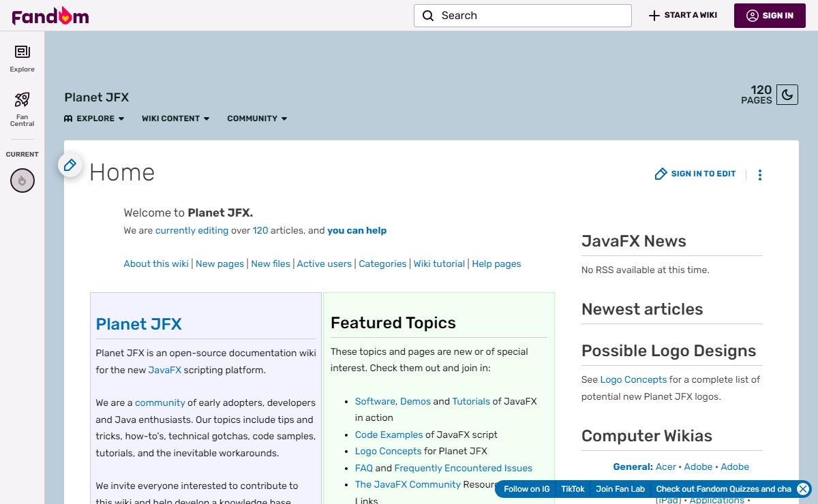This screenshot has height=504, width=818.
Task: Open the 'currently editing' link
Action: coord(192,230)
